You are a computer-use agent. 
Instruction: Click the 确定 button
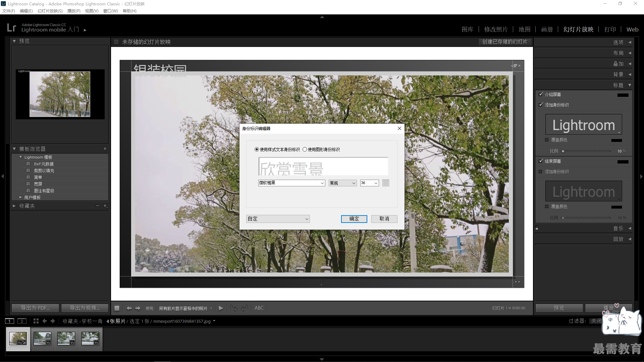coord(354,219)
